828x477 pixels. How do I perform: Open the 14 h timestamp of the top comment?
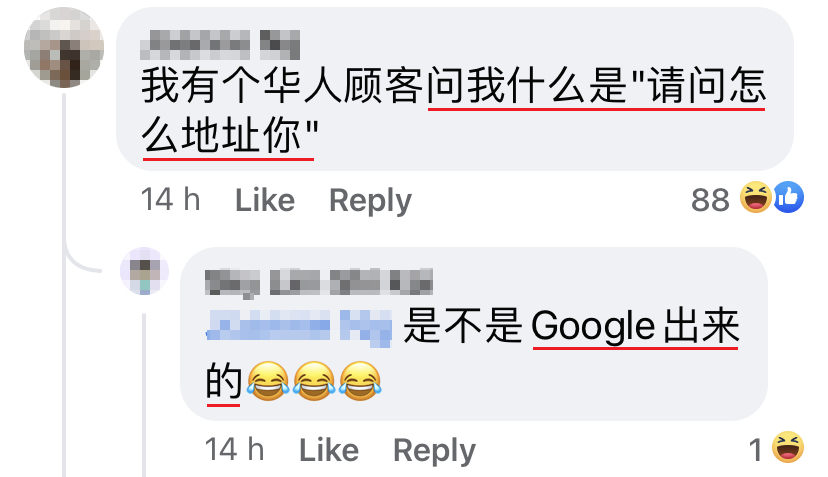tap(170, 200)
